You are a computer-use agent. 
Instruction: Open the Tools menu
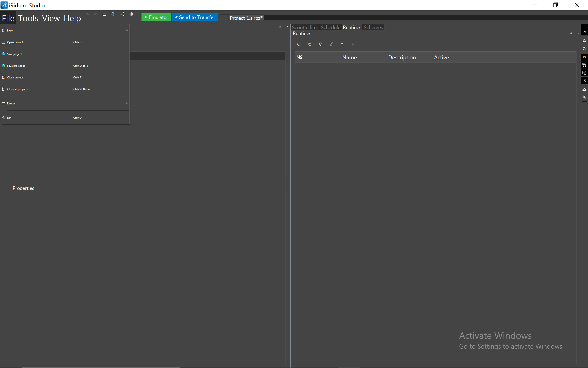[28, 18]
